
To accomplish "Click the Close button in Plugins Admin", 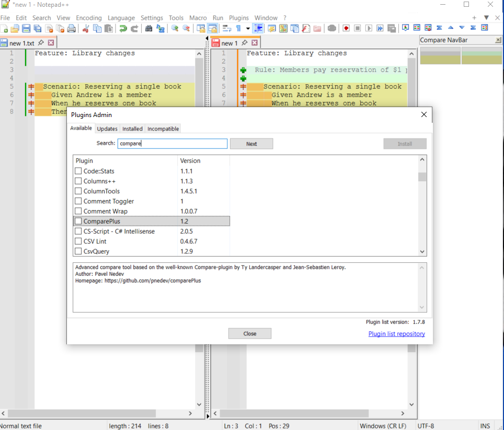I will 250,334.
